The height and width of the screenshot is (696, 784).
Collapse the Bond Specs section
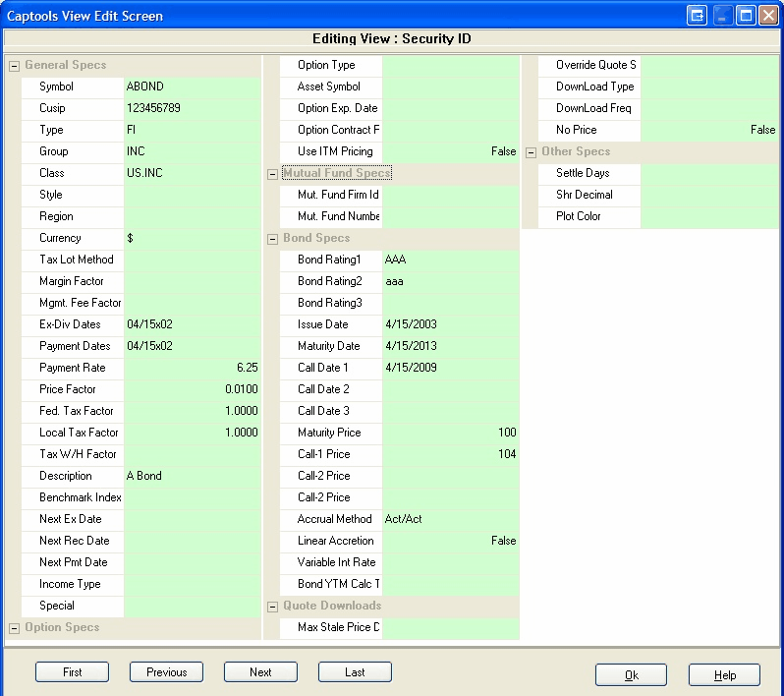coord(273,239)
